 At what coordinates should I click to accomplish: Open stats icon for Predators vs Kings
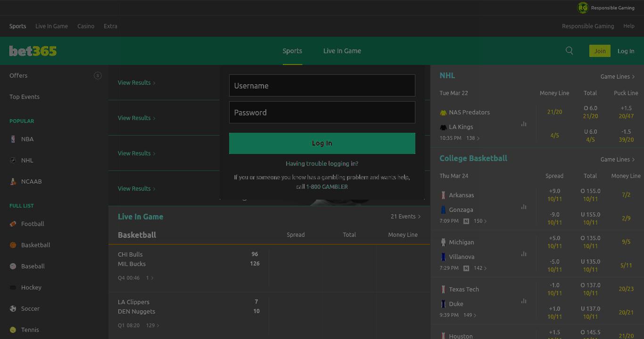click(x=524, y=124)
